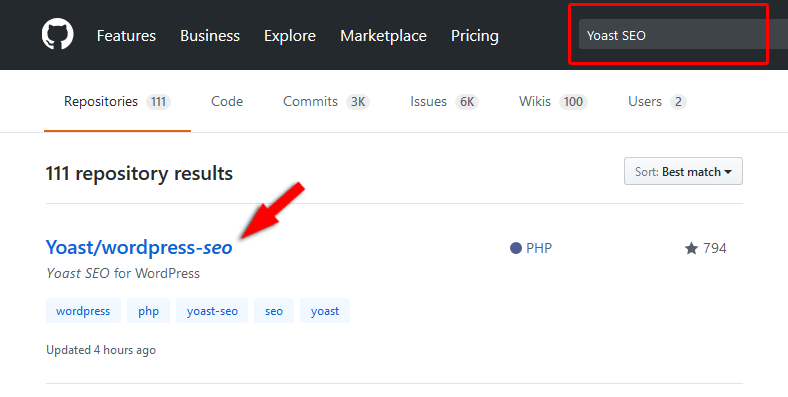Image resolution: width=788 pixels, height=397 pixels.
Task: Click the seo topic tag
Action: pyautogui.click(x=274, y=311)
